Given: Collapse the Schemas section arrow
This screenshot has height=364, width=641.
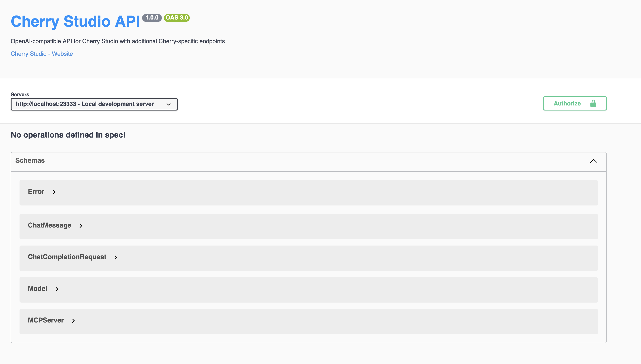Looking at the screenshot, I should [594, 161].
